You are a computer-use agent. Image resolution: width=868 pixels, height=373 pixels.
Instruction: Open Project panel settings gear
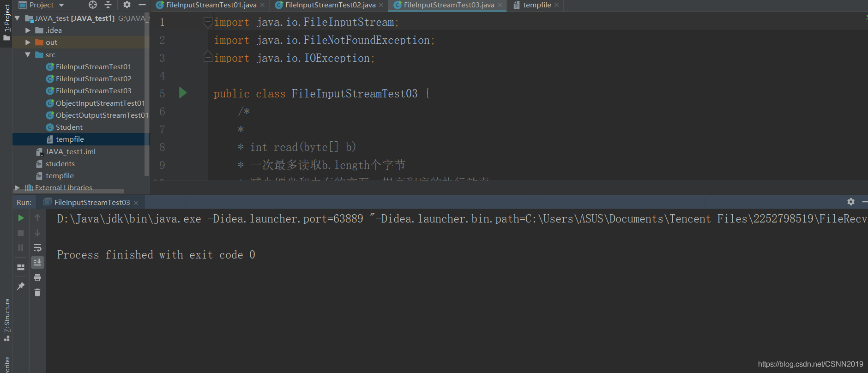click(127, 5)
